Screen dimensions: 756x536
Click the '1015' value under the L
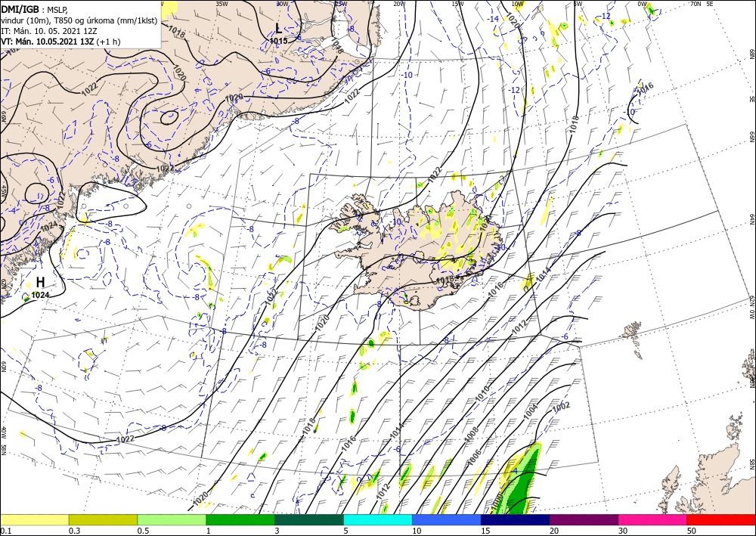coord(278,41)
